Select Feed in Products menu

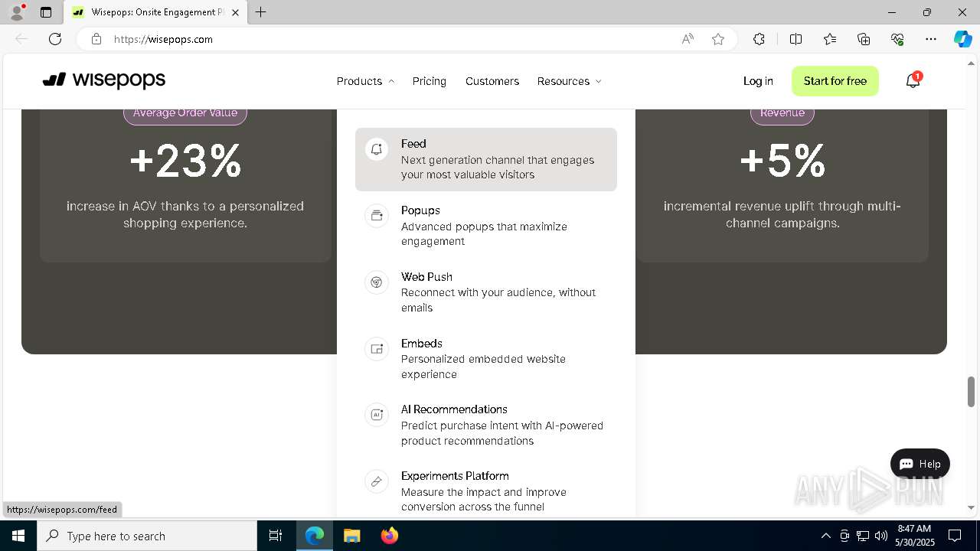tap(486, 159)
